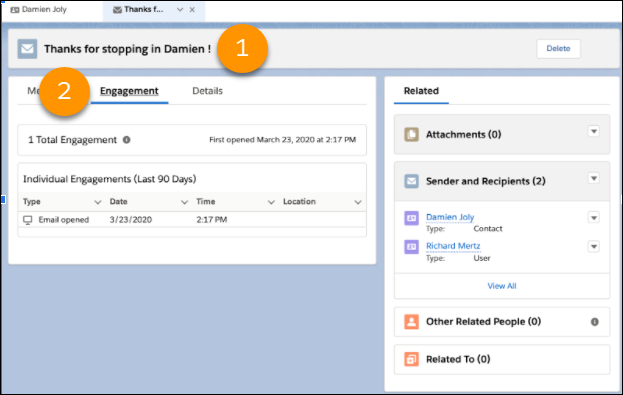623x395 pixels.
Task: Open the Sender and Recipients dropdown arrow
Action: coord(594,178)
